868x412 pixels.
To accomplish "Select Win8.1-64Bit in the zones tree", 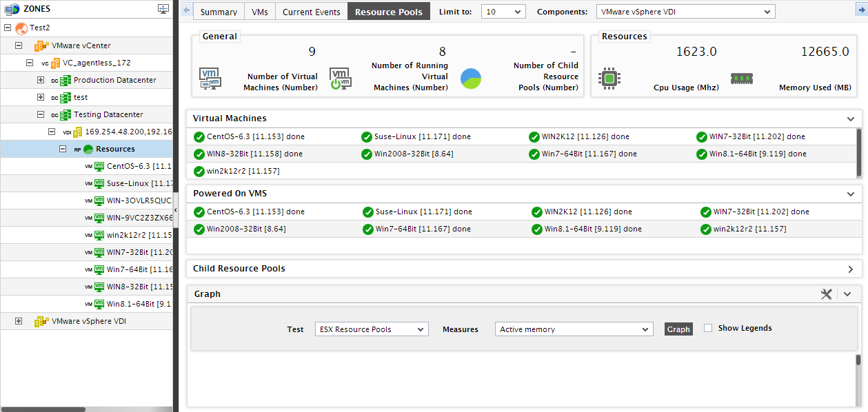I will point(139,304).
